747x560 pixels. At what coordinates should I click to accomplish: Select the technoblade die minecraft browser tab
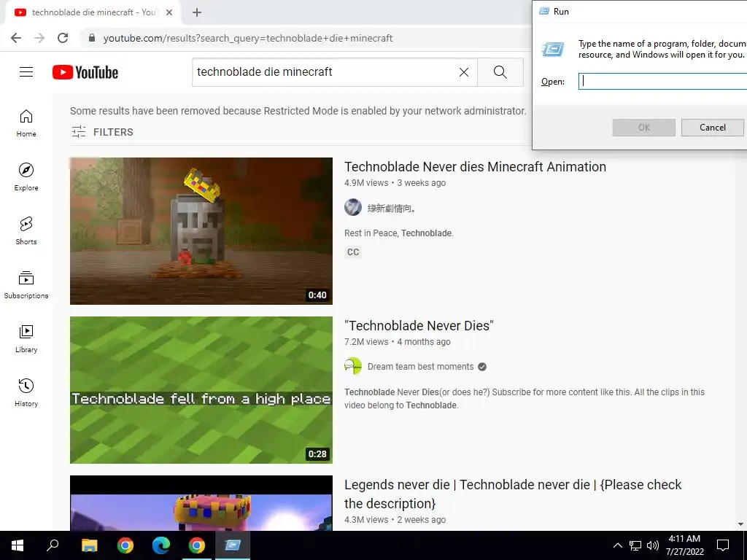(x=93, y=12)
